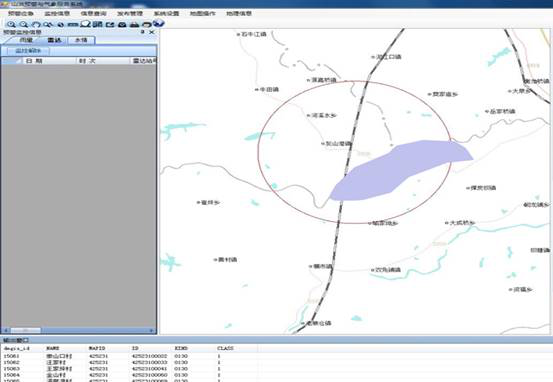Click the printer icon in toolbar
The width and height of the screenshot is (553, 382).
click(x=134, y=24)
